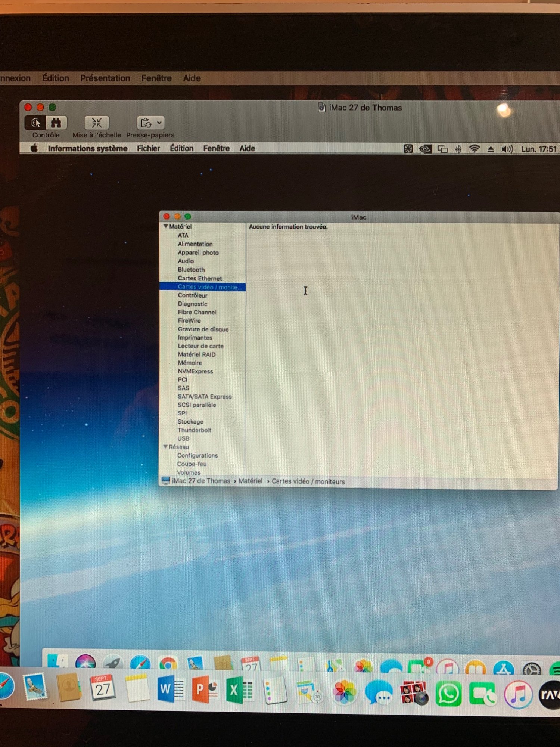Select Bluetooth in the hardware list
Image resolution: width=560 pixels, height=747 pixels.
click(x=191, y=270)
